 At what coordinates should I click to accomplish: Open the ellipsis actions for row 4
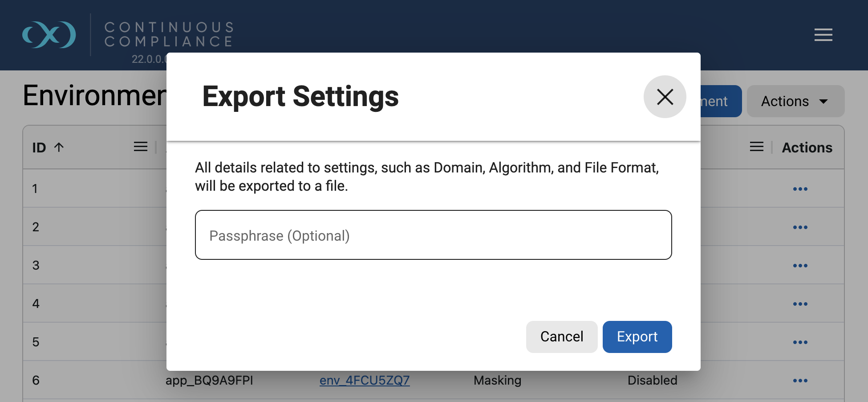[x=800, y=304]
